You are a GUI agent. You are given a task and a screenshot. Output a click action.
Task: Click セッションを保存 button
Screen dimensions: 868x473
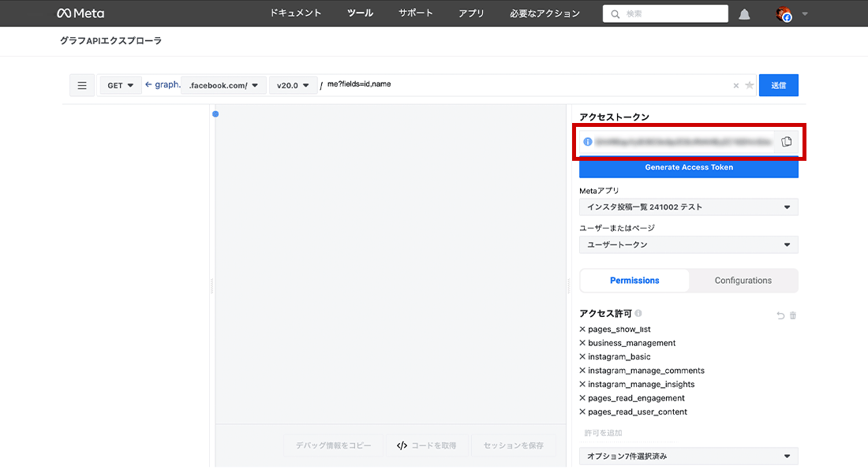[513, 445]
